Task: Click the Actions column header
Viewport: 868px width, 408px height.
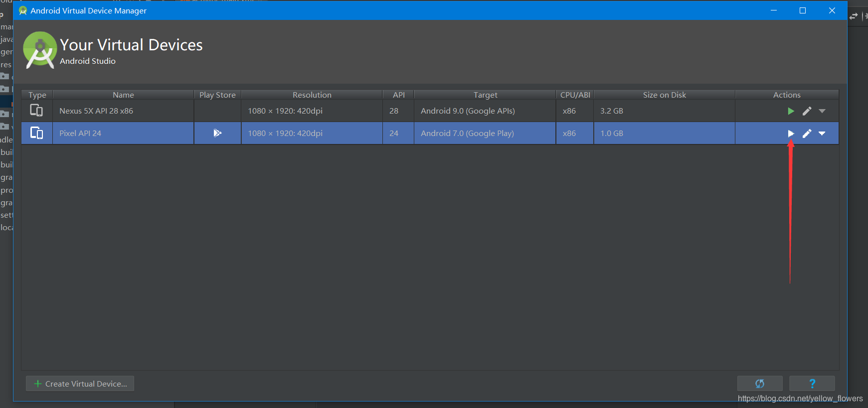Action: point(787,95)
